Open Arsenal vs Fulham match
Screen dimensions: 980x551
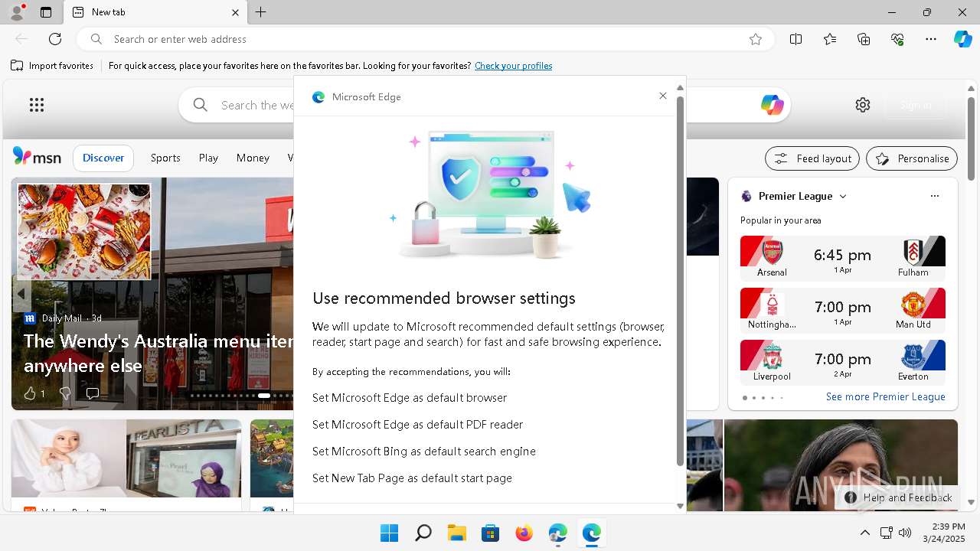pyautogui.click(x=843, y=258)
